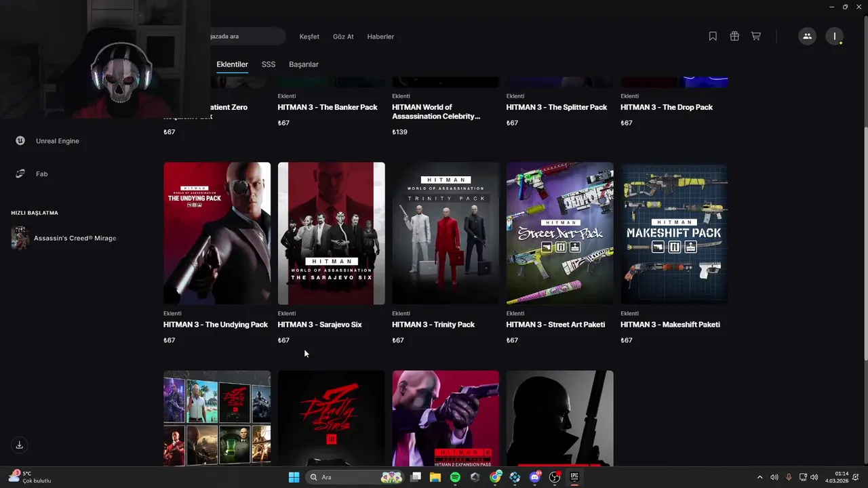
Task: Open the Trinity Pack cover image
Action: pyautogui.click(x=446, y=233)
